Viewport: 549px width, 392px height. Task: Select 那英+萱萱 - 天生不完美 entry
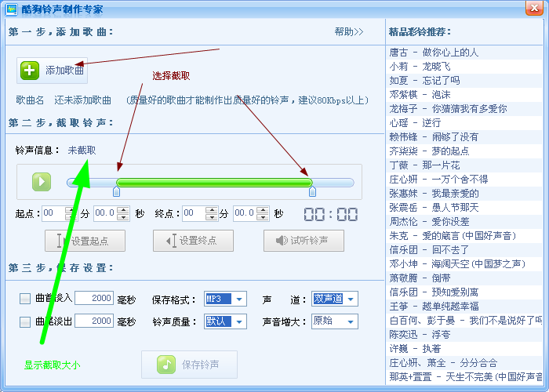tap(464, 377)
